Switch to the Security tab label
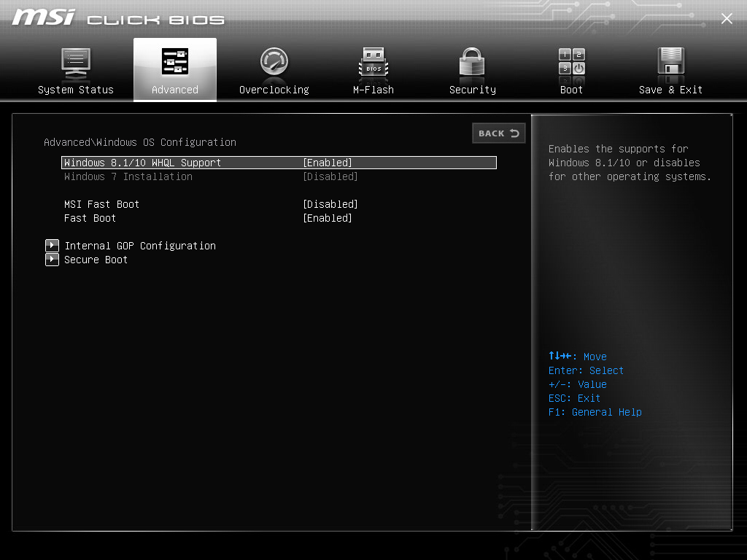This screenshot has height=560, width=747. pyautogui.click(x=473, y=90)
